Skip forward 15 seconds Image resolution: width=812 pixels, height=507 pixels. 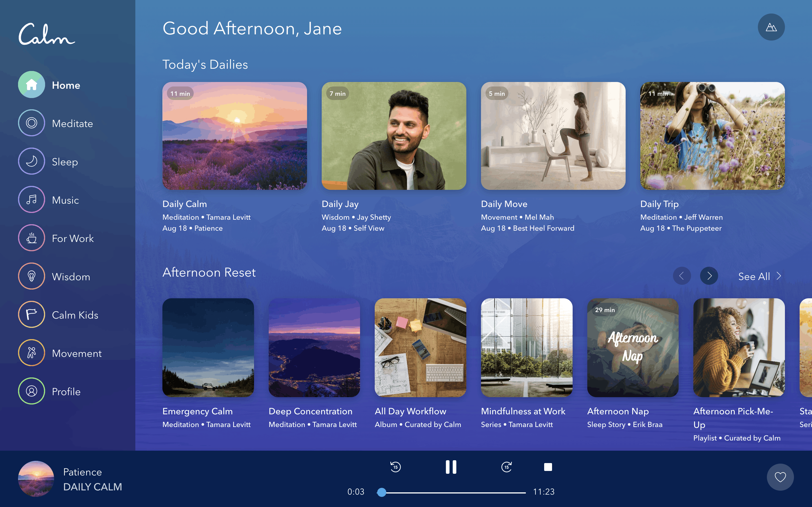point(506,467)
